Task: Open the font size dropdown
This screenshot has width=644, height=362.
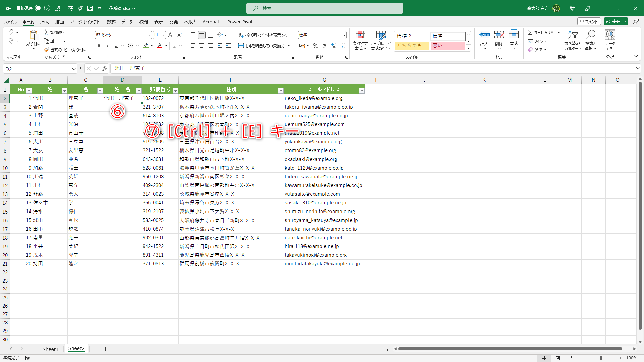Action: coord(164,35)
